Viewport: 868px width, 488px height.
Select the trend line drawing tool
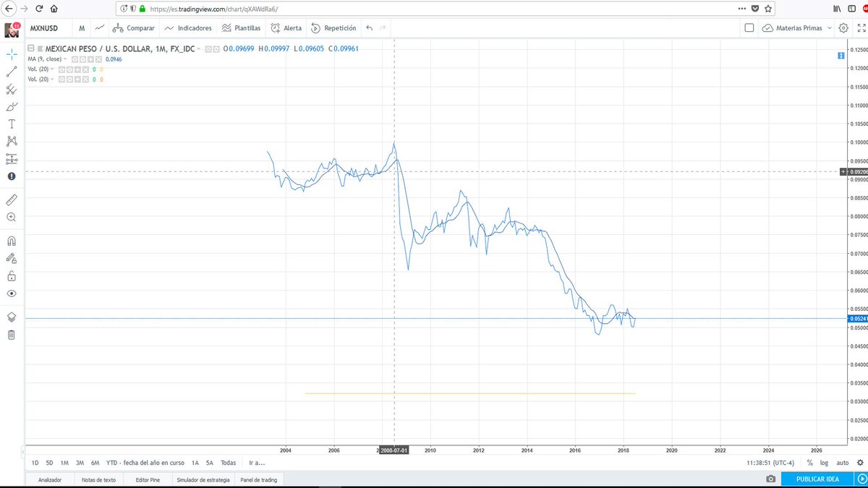(12, 72)
